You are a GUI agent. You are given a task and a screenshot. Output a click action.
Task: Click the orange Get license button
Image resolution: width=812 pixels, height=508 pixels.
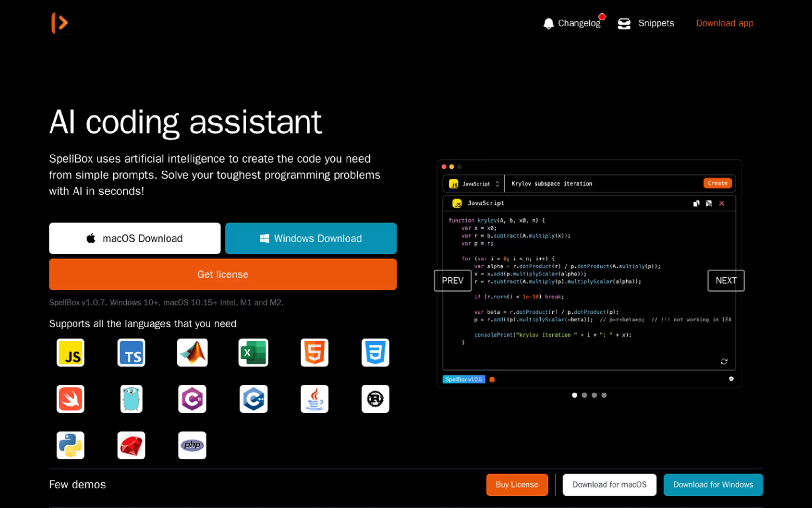(x=223, y=274)
